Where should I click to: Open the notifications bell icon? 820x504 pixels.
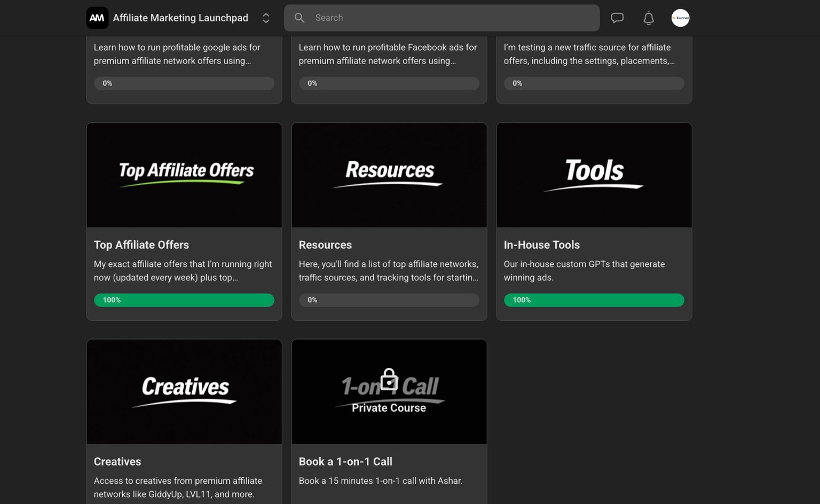649,18
